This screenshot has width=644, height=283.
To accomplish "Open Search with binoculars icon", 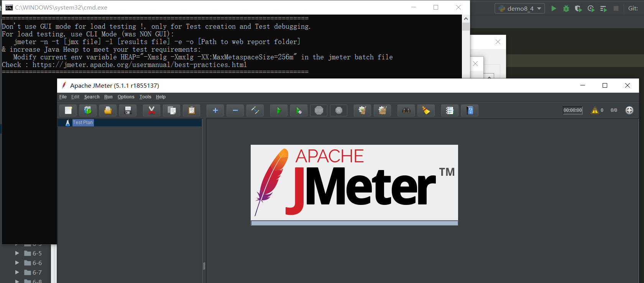I will tap(406, 110).
